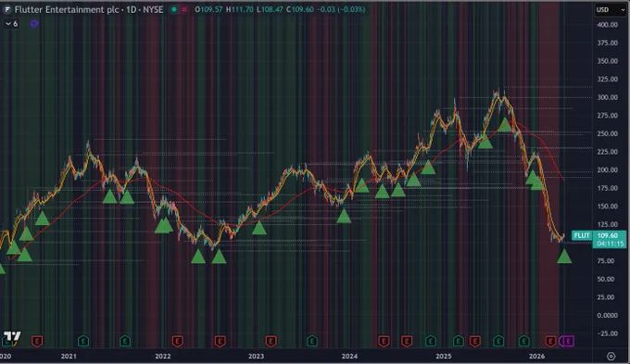Image resolution: width=630 pixels, height=364 pixels.
Task: Select green buy triangle below the latest price
Action: (564, 257)
